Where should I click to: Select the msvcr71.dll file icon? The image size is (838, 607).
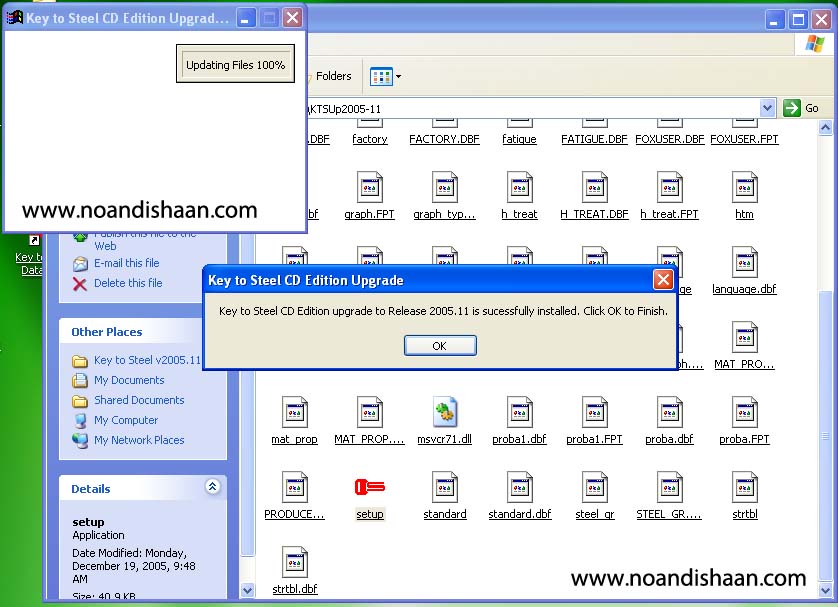pos(445,412)
